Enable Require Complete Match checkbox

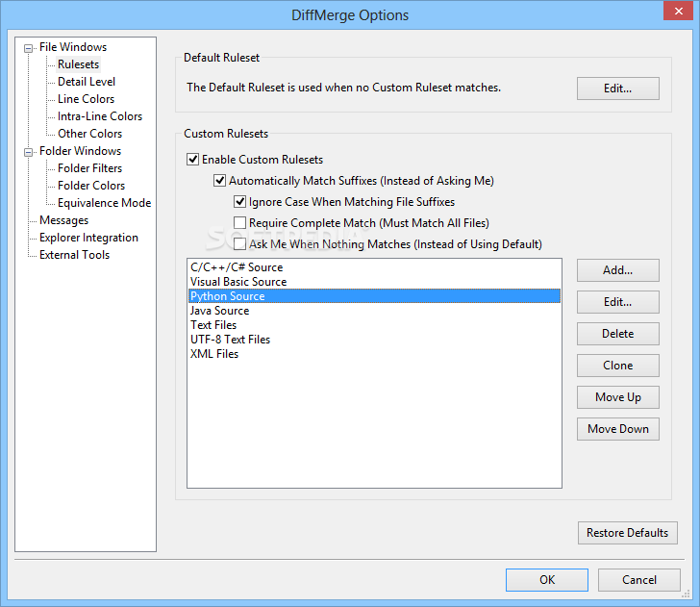pos(239,223)
